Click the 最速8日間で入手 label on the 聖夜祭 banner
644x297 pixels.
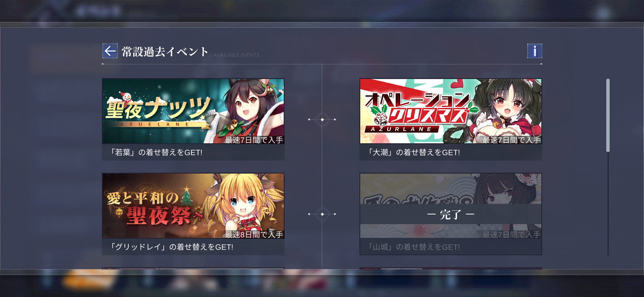coord(254,234)
